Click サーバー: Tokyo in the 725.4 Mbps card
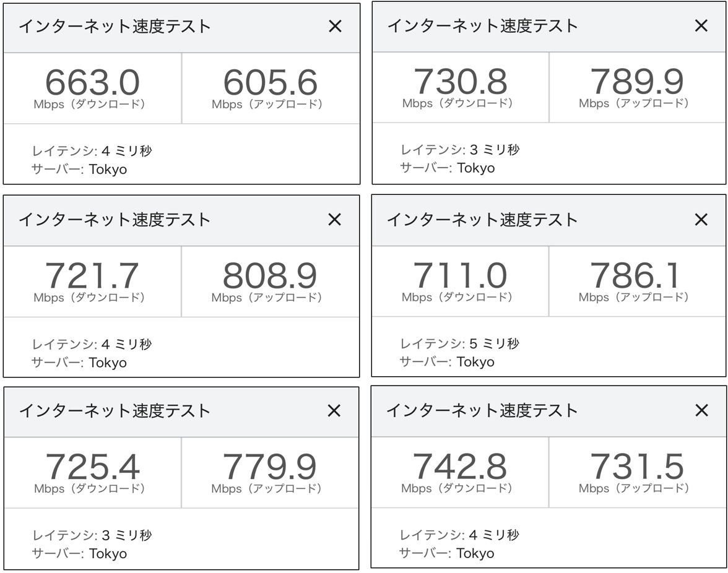Viewport: 728px width, 573px height. [79, 553]
